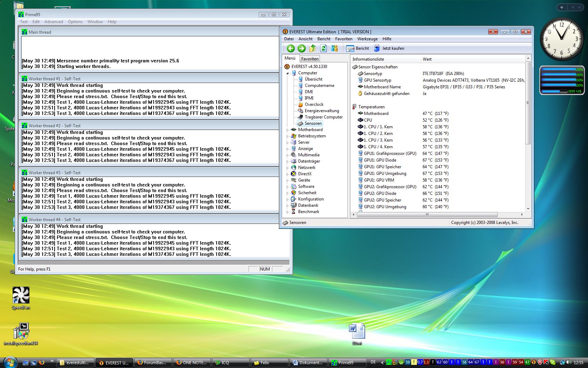The height and width of the screenshot is (368, 588).
Task: Open the Hilfe menu in EVEREST
Action: [x=387, y=39]
